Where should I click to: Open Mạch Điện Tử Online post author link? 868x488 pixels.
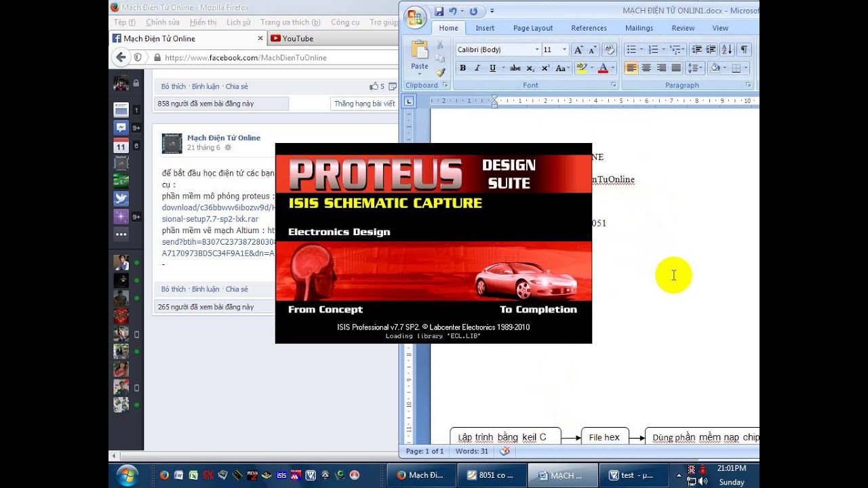224,138
